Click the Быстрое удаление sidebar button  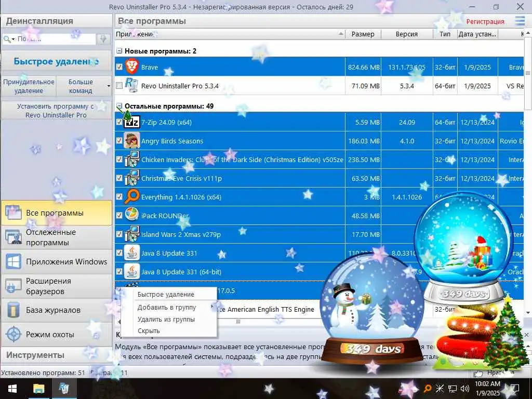[56, 61]
